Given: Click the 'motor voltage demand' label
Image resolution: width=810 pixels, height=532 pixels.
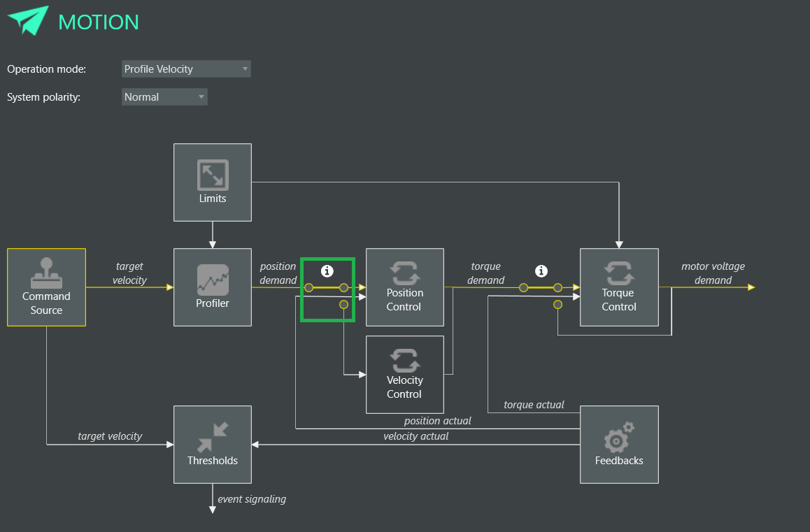Looking at the screenshot, I should [713, 273].
